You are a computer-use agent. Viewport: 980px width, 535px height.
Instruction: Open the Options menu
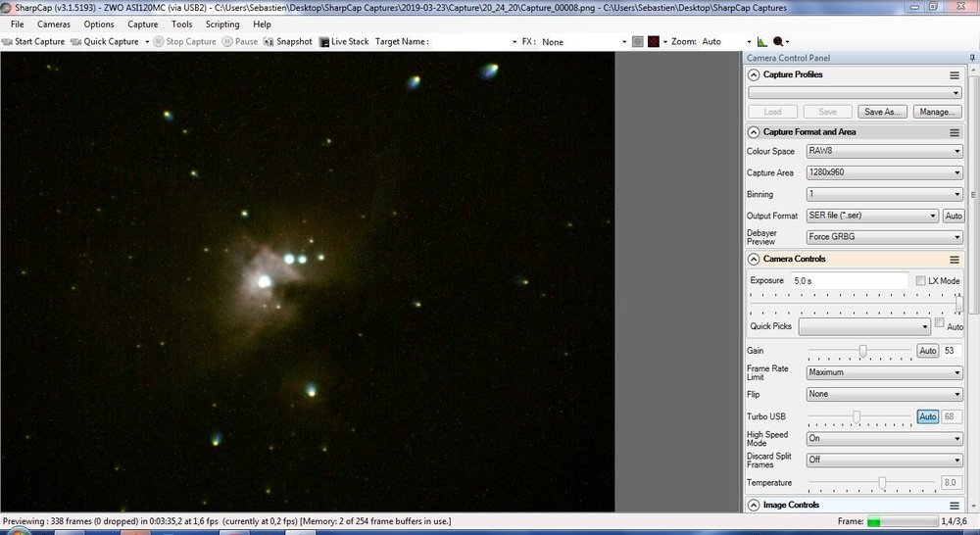tap(99, 24)
